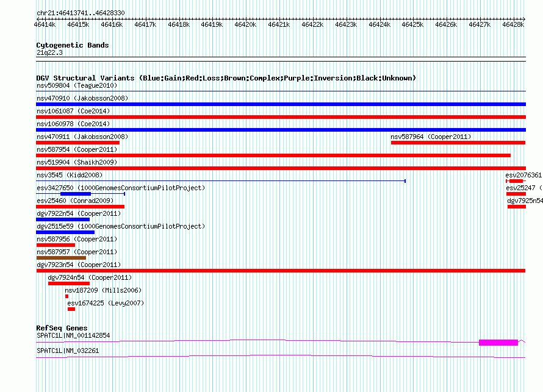Open the nsv587954 (Cooper2011) variant label

click(77, 149)
